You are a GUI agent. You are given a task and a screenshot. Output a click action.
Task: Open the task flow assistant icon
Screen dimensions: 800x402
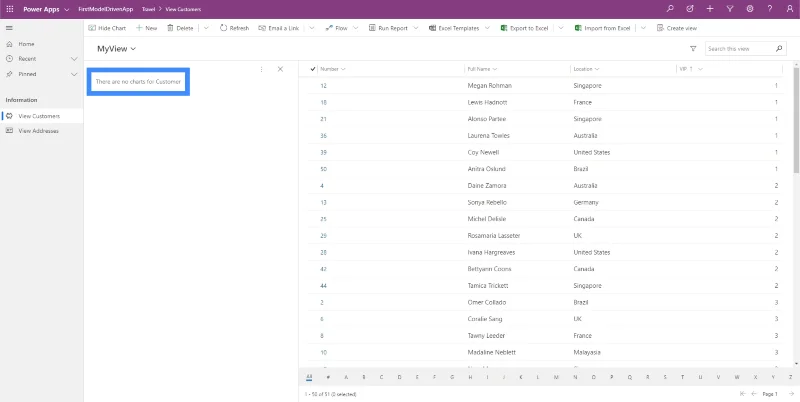pos(690,9)
